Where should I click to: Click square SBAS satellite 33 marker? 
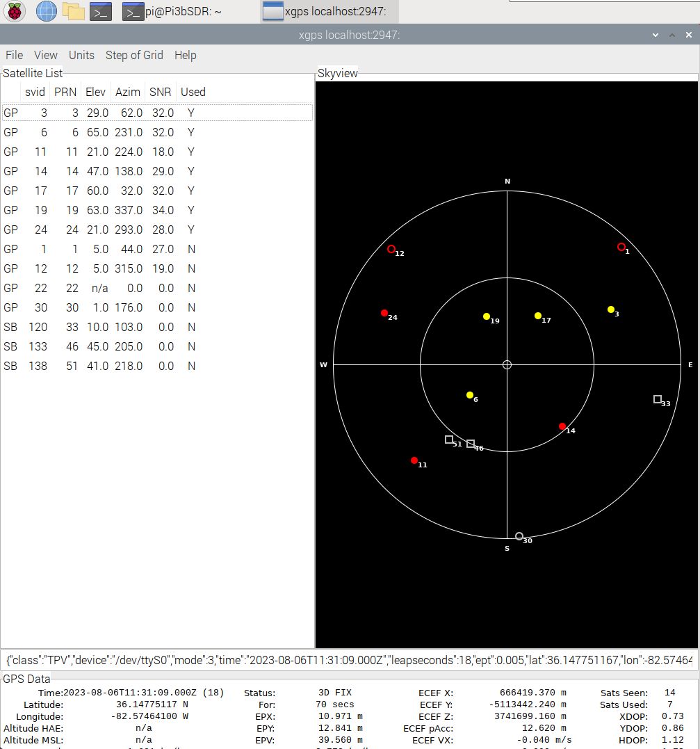coord(658,399)
